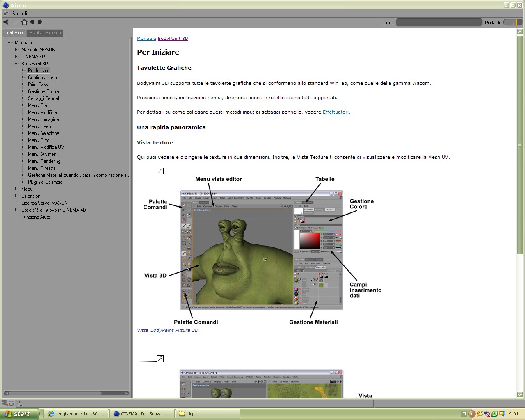Open Gestione Materiali quando usata topic
The image size is (525, 420).
coord(78,175)
